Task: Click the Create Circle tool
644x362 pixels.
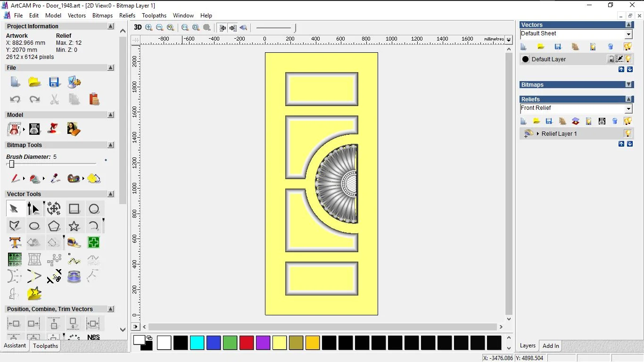Action: (94, 209)
